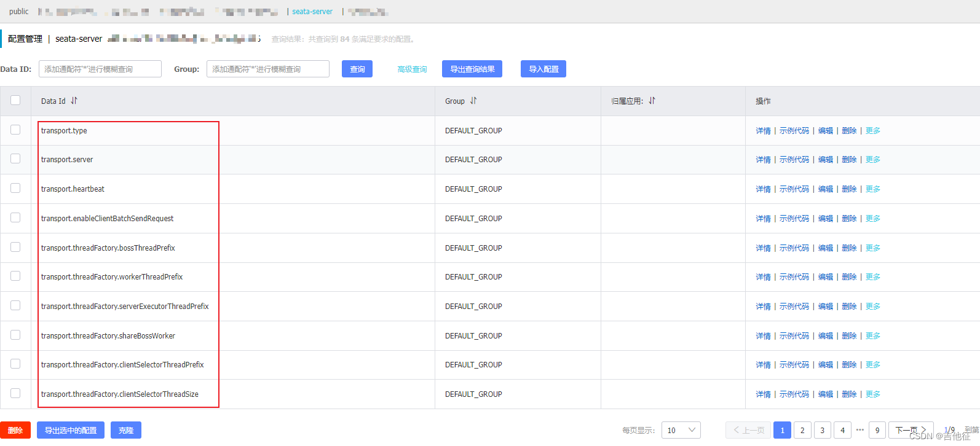Check the transport.type row checkbox

tap(15, 130)
